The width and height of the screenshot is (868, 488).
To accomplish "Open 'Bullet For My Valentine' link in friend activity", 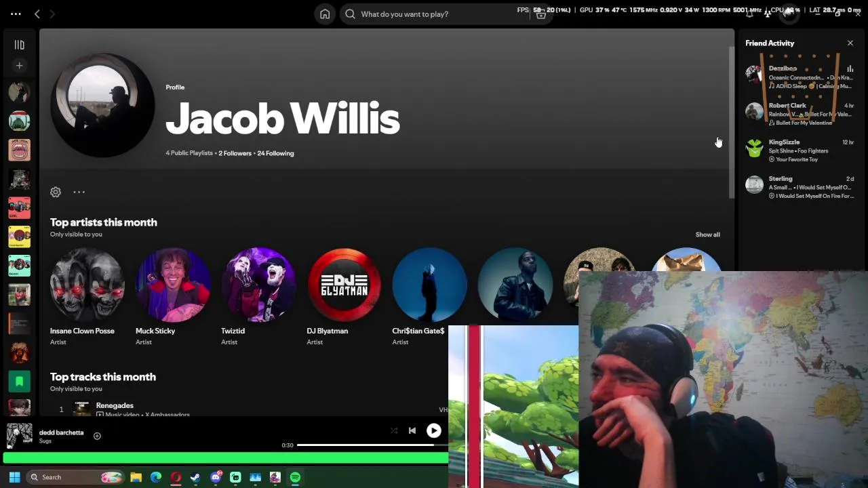I will (x=804, y=123).
